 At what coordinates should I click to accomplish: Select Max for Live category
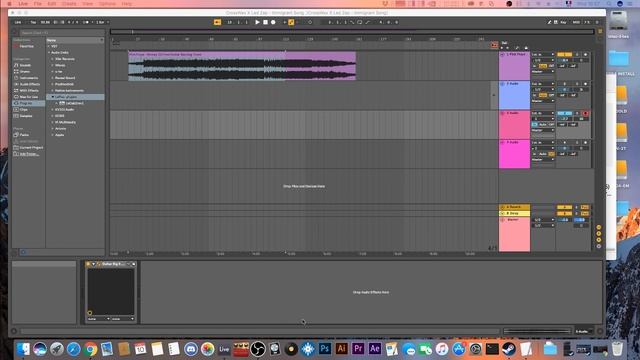click(29, 97)
